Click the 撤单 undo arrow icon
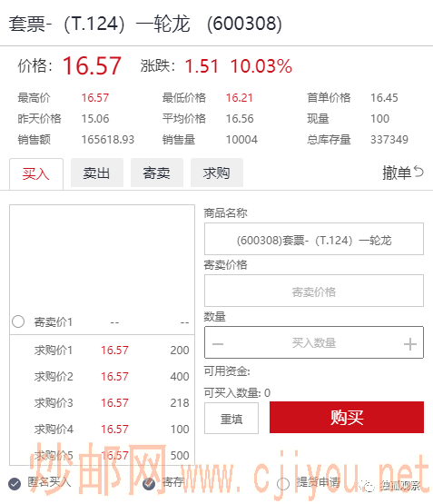This screenshot has width=433, height=504. 418,172
